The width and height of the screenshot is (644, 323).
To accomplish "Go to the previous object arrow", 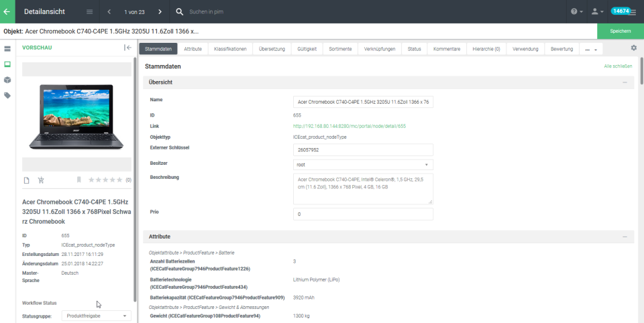I will click(109, 12).
